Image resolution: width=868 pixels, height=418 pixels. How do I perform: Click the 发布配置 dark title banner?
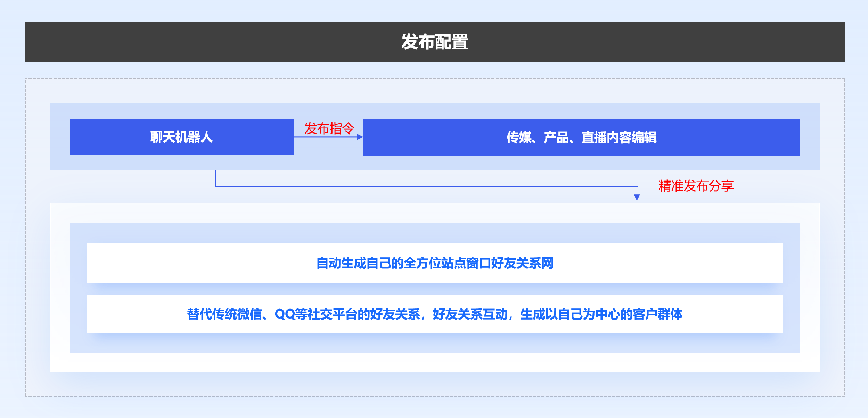434,42
